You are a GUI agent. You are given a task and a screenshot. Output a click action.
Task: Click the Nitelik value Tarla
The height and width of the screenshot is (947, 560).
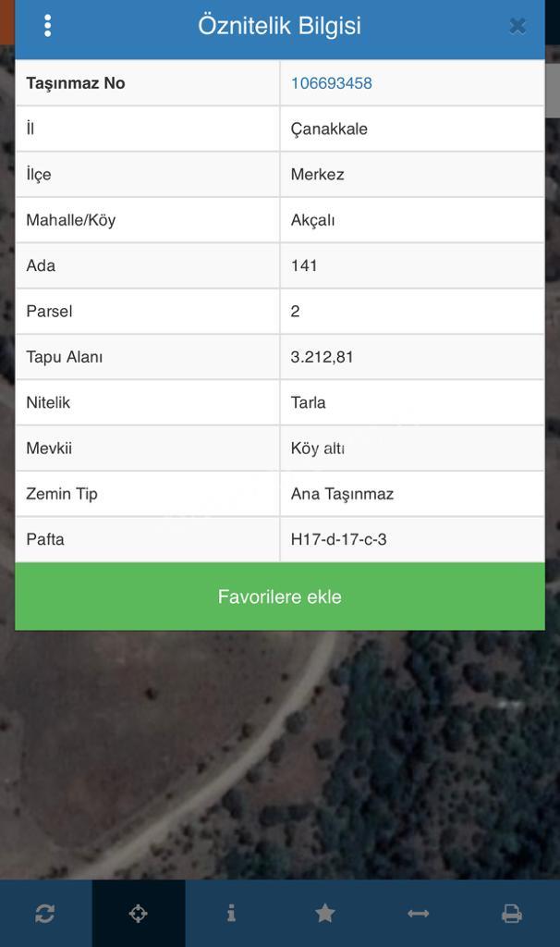(x=309, y=403)
